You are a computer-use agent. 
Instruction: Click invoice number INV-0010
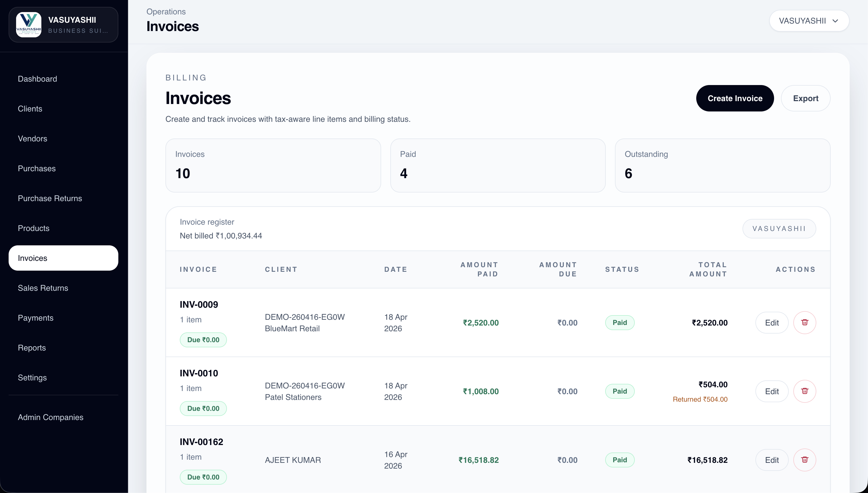[x=199, y=373]
